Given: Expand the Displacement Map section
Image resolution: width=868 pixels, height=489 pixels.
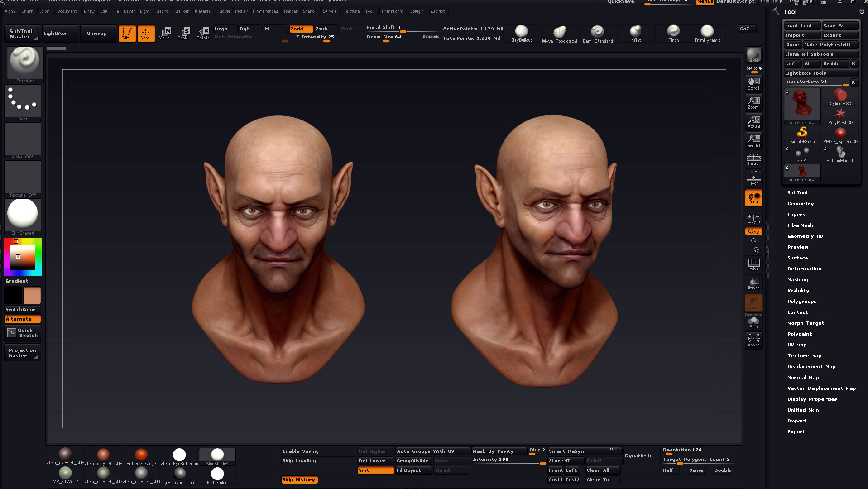Looking at the screenshot, I should (811, 367).
